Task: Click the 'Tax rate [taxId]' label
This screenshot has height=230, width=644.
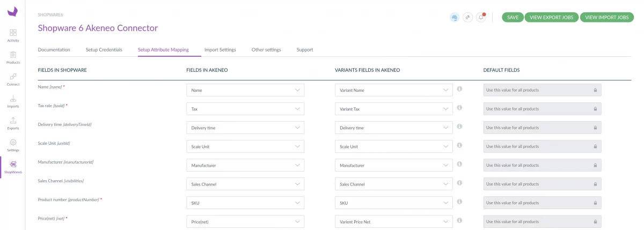Action: tap(52, 106)
